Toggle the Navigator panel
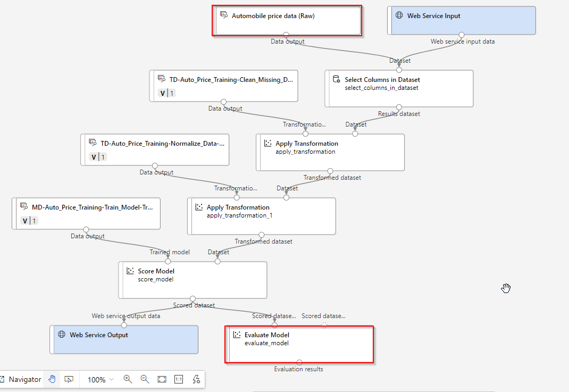This screenshot has height=392, width=569. click(20, 379)
